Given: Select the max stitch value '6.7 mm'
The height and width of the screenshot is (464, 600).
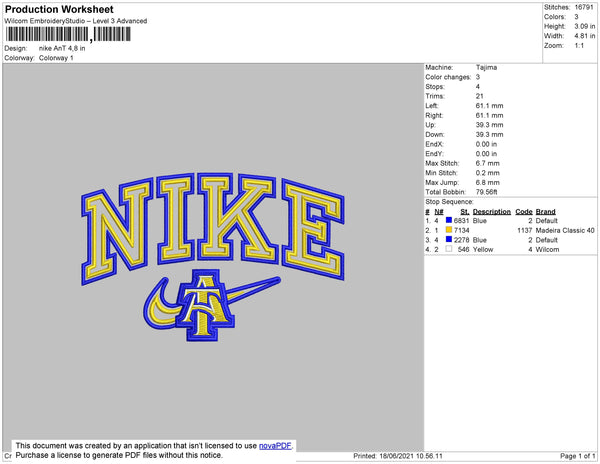Looking at the screenshot, I should pyautogui.click(x=488, y=163).
